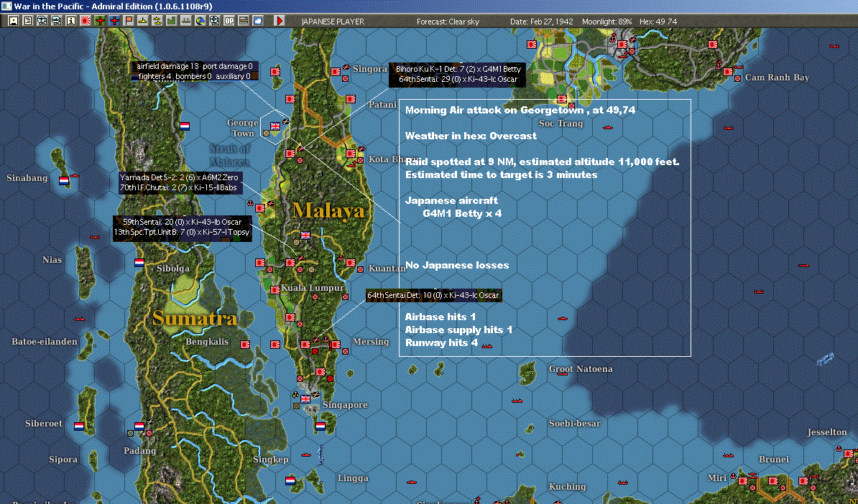Select red plane on green background icon

[100, 21]
